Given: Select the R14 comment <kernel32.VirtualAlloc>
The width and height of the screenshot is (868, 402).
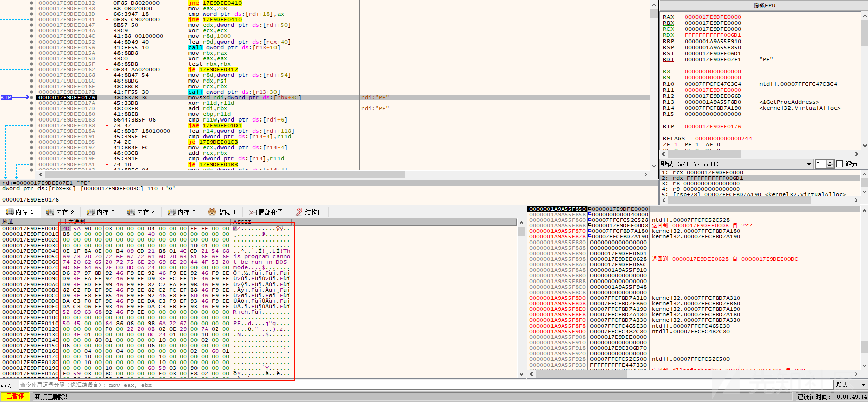Looking at the screenshot, I should pos(799,108).
